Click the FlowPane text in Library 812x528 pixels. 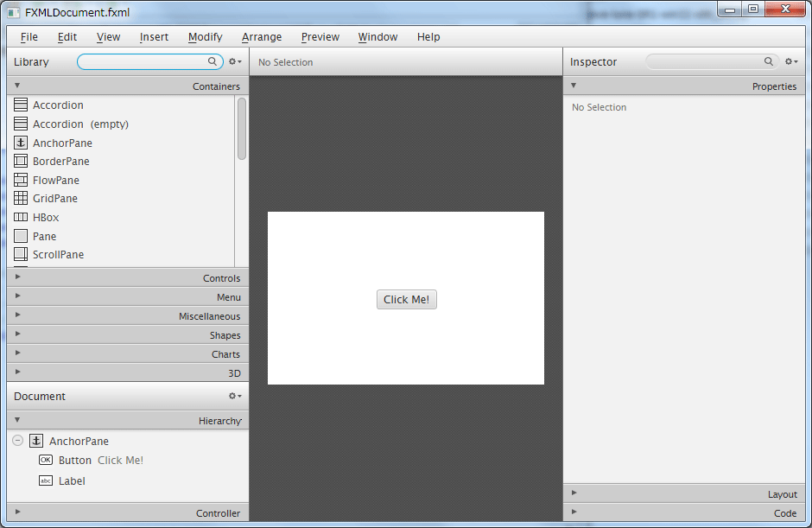(56, 181)
